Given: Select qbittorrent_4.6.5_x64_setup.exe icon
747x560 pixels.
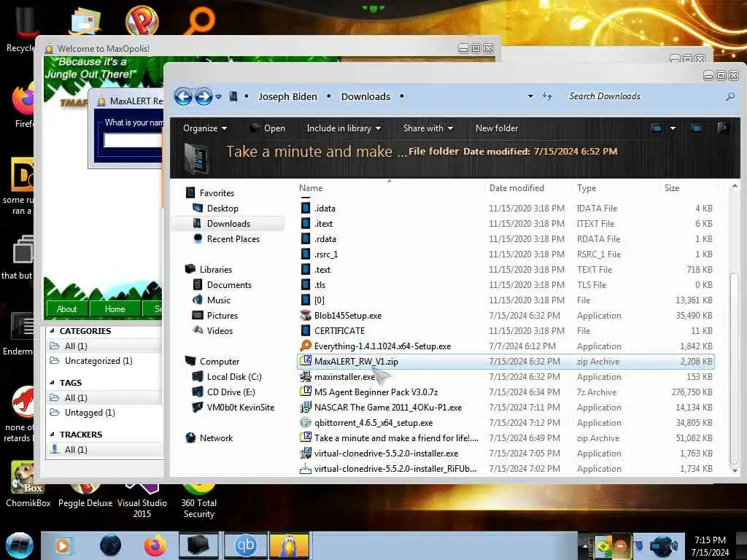Looking at the screenshot, I should pos(306,422).
